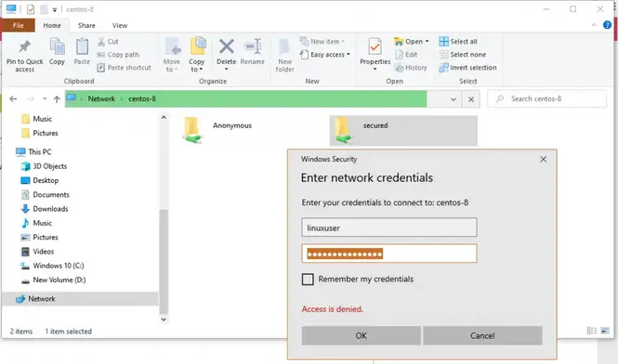Click the Edit command in ribbon
The height and width of the screenshot is (364, 618).
406,55
